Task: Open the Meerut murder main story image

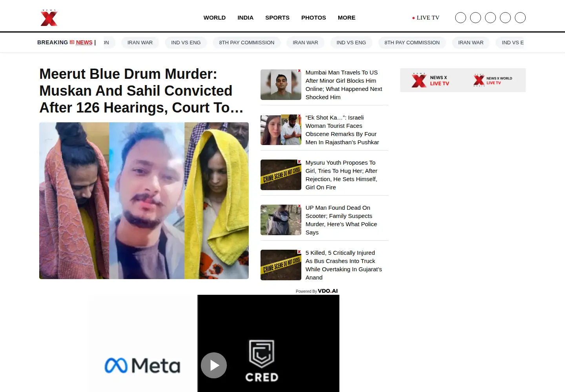Action: pos(144,201)
